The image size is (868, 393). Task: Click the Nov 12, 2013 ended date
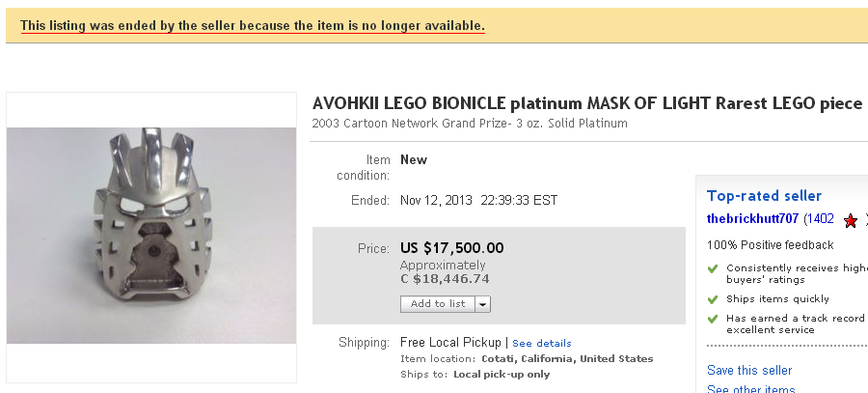(478, 201)
